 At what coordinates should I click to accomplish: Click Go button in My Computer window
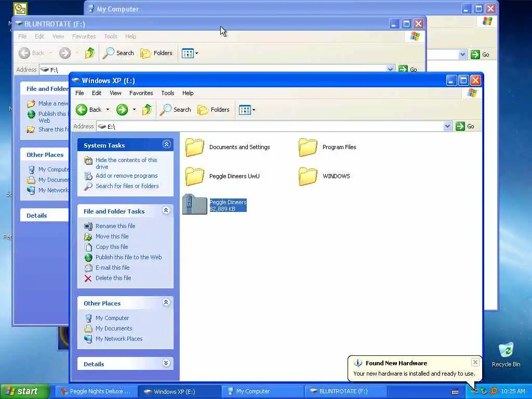pos(480,55)
